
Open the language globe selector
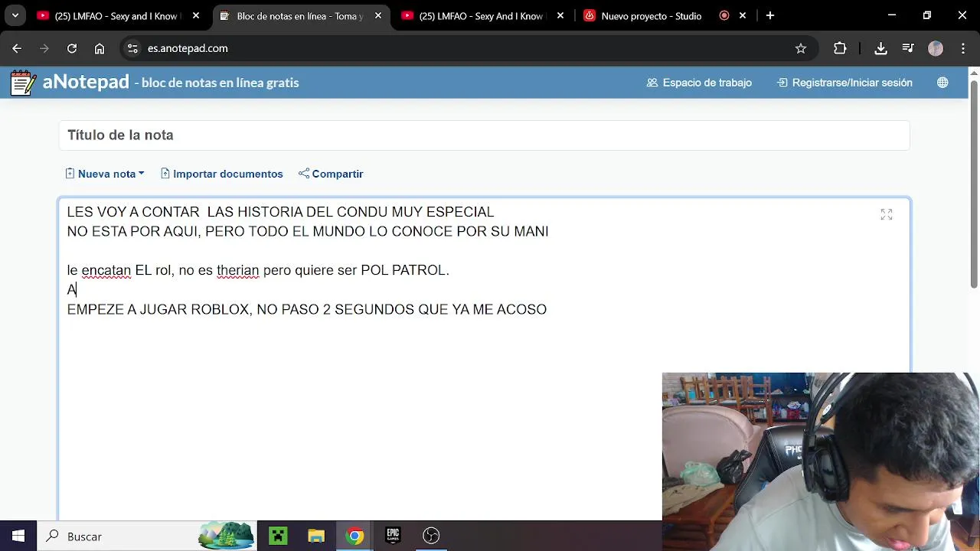coord(942,83)
